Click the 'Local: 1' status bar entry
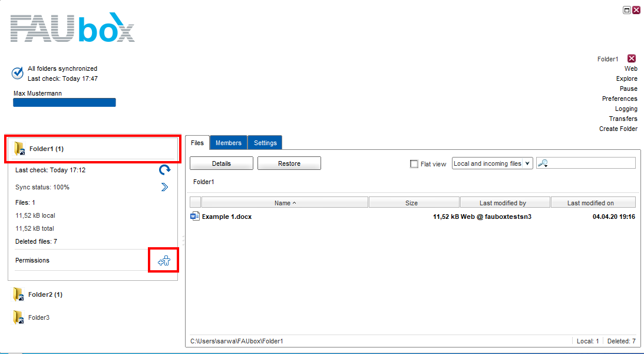The height and width of the screenshot is (354, 644). click(x=588, y=341)
